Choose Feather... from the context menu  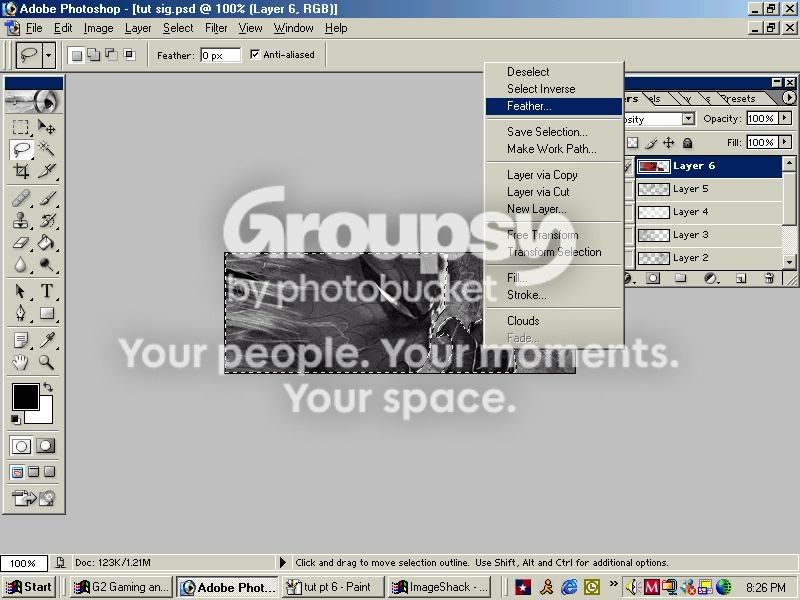coord(554,106)
